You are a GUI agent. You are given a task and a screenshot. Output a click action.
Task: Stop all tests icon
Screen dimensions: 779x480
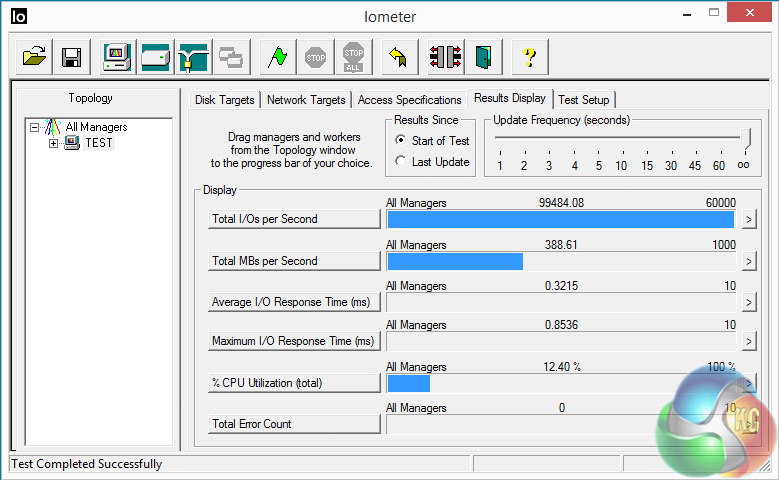click(x=353, y=57)
